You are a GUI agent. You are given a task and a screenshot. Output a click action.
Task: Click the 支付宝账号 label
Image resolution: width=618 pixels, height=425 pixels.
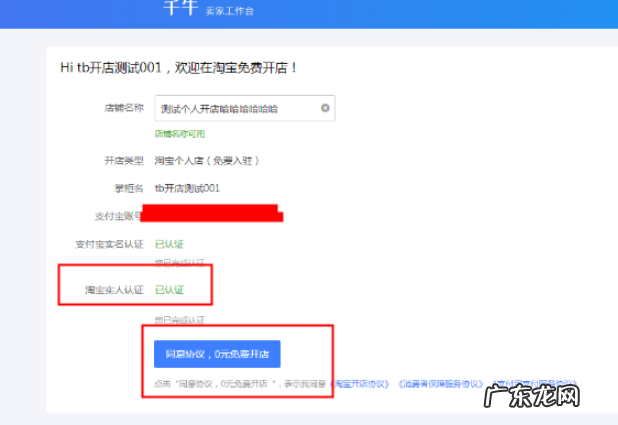tap(119, 216)
